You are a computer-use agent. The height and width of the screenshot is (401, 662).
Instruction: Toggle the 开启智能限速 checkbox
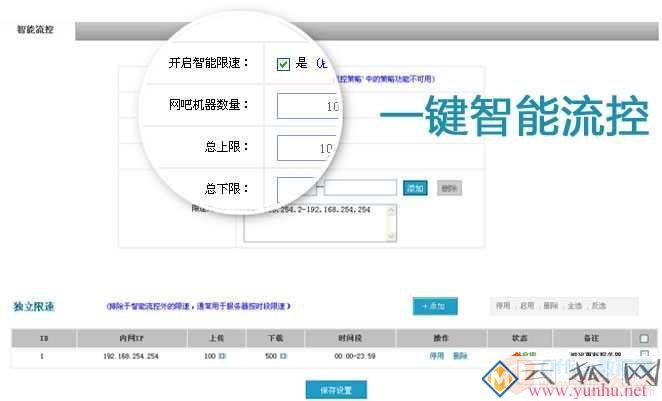coord(283,64)
